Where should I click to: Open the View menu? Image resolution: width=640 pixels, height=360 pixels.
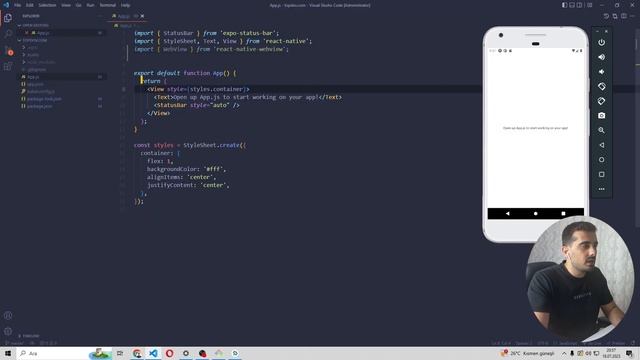[x=66, y=5]
